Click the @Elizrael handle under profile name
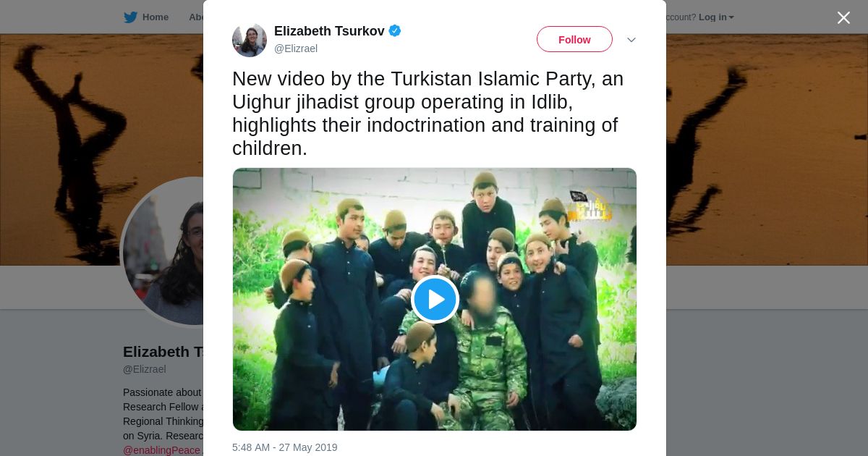 [x=145, y=369]
